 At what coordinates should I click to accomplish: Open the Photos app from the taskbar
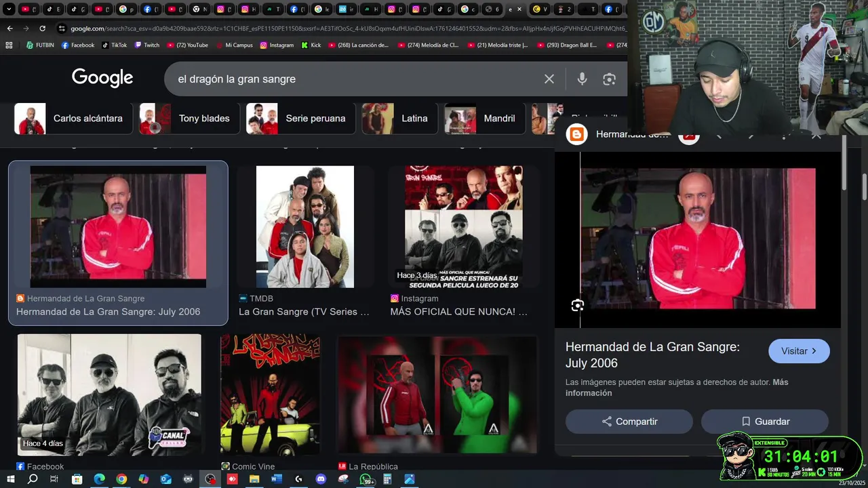click(410, 479)
